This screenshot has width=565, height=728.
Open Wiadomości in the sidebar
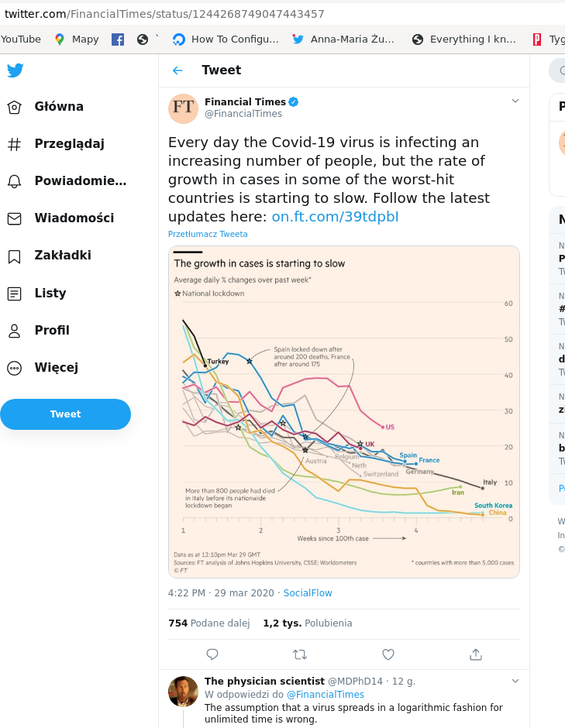(x=73, y=218)
